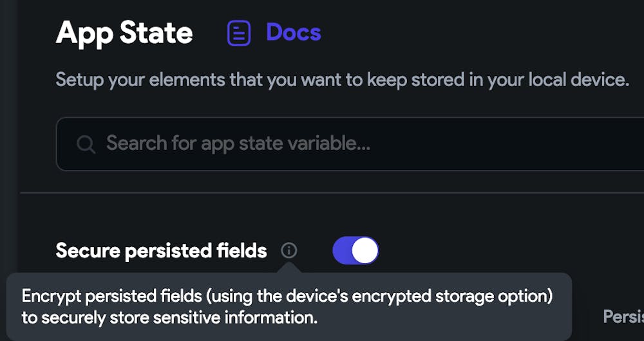
Task: Click the partially visible "Persis" label
Action: 623,316
